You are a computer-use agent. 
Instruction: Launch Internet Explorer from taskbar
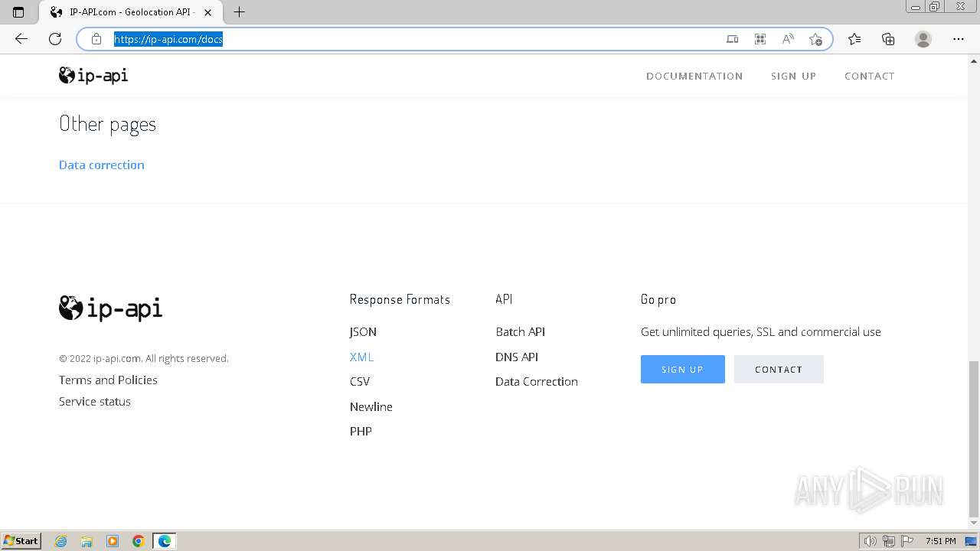pos(61,541)
